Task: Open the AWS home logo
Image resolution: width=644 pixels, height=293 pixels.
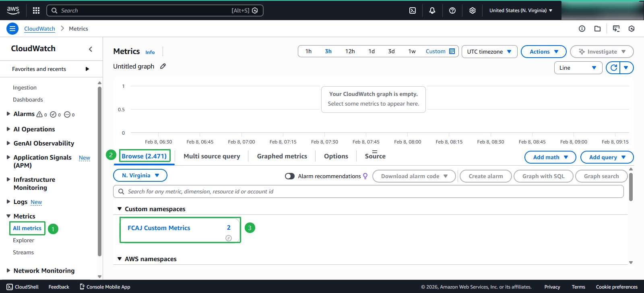Action: [13, 10]
